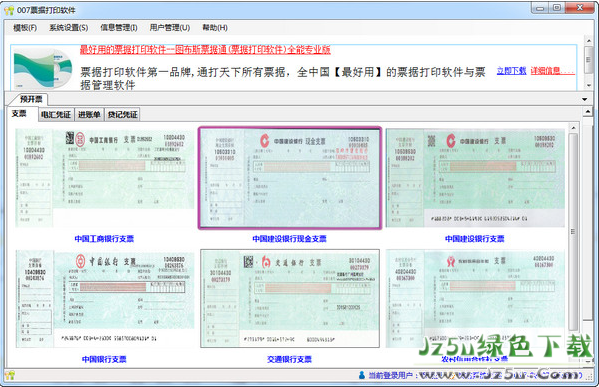Switch to the 电汇凭证 tab
The height and width of the screenshot is (387, 599).
click(x=56, y=114)
